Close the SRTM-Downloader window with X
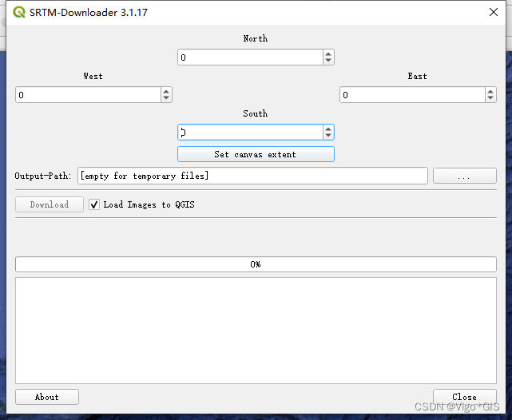This screenshot has height=420, width=512. [494, 12]
